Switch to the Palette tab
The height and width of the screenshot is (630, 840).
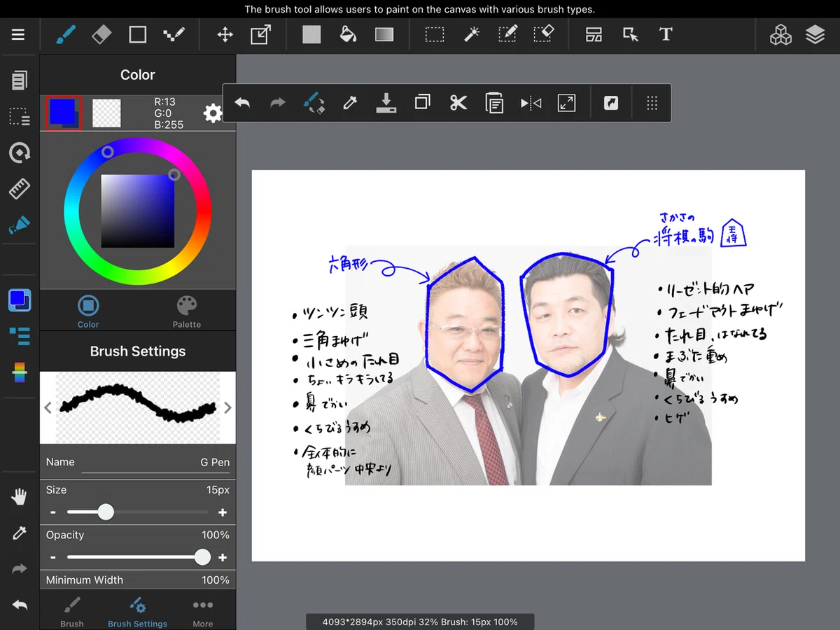pos(187,311)
